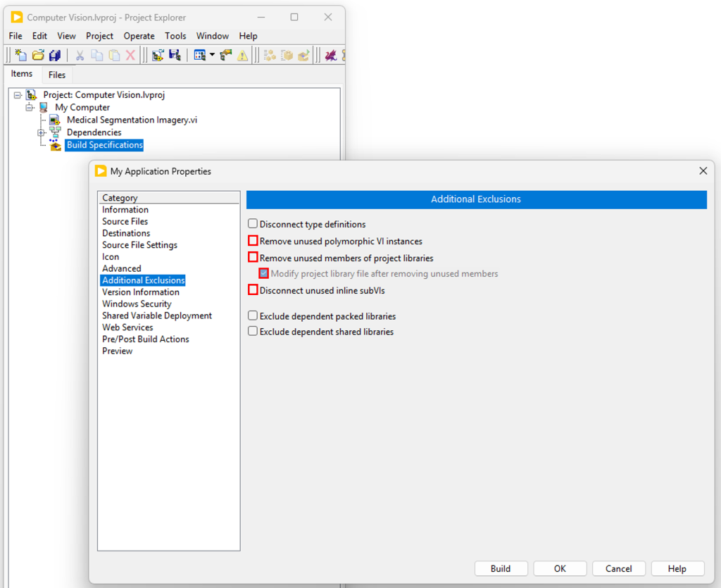Open the Help menu
721x588 pixels.
point(248,36)
